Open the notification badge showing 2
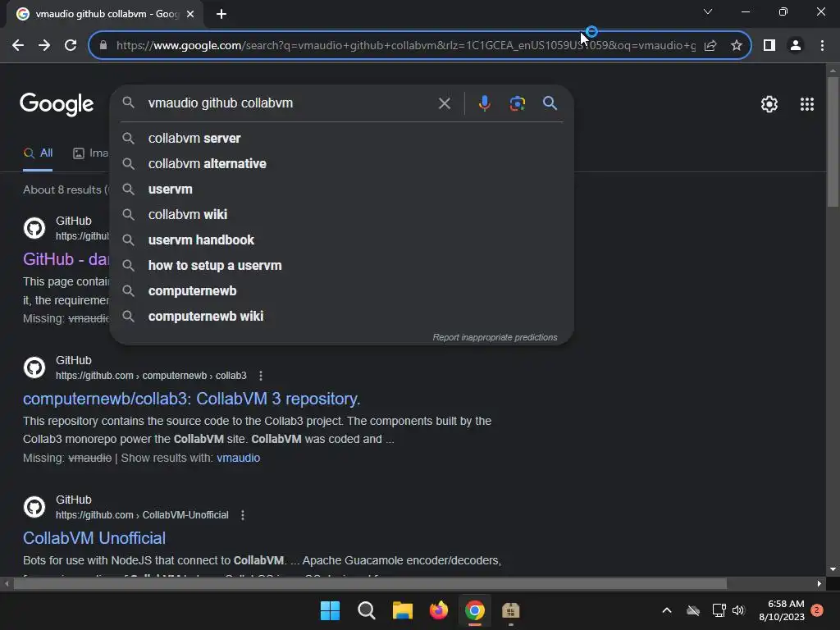The width and height of the screenshot is (840, 630). [x=817, y=610]
